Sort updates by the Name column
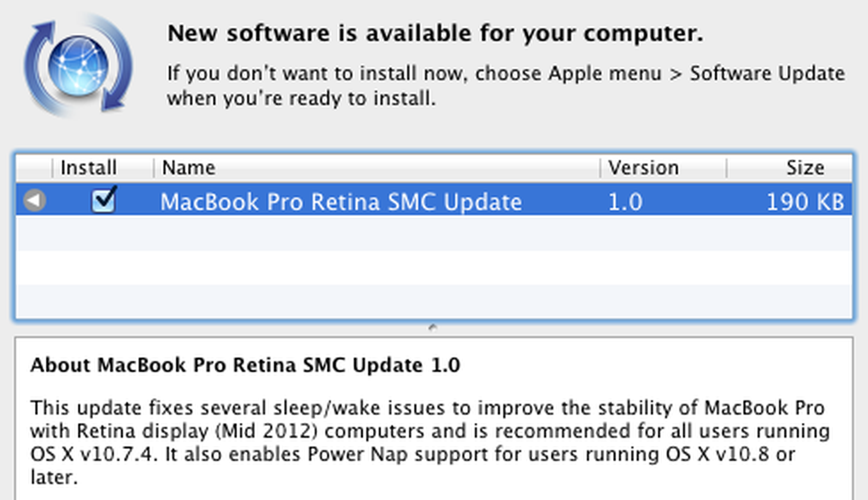868x500 pixels. (188, 167)
